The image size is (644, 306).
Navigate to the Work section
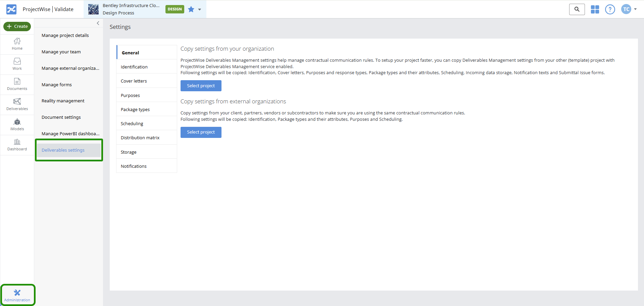click(17, 64)
